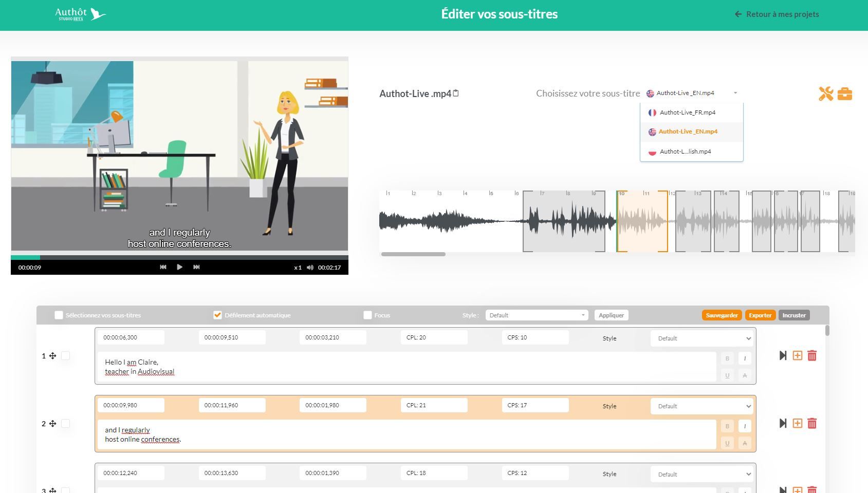Select subtitle 2 with its checkbox
Image resolution: width=868 pixels, height=493 pixels.
click(x=65, y=423)
